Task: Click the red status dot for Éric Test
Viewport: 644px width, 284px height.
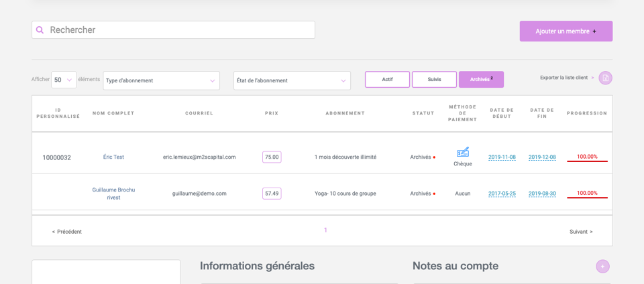Action: coord(434,157)
